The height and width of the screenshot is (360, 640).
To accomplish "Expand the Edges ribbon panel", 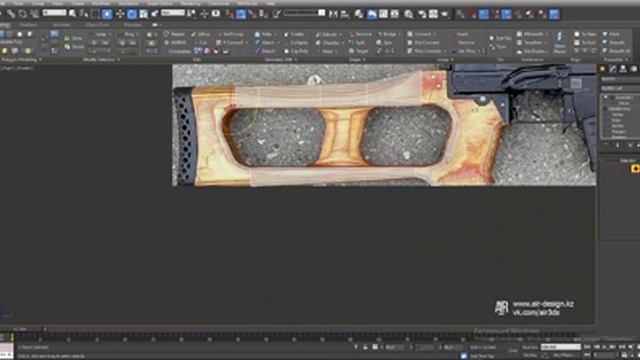I will tap(356, 60).
